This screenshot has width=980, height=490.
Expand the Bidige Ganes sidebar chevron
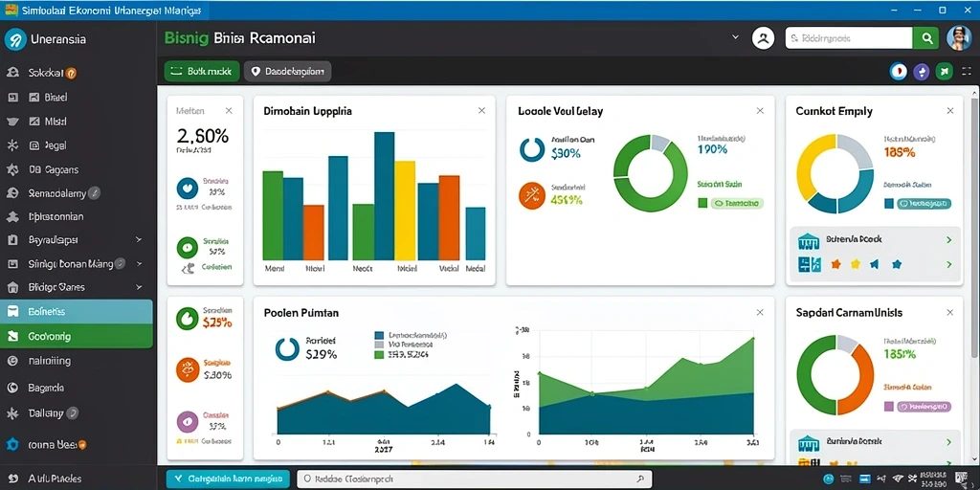(139, 287)
